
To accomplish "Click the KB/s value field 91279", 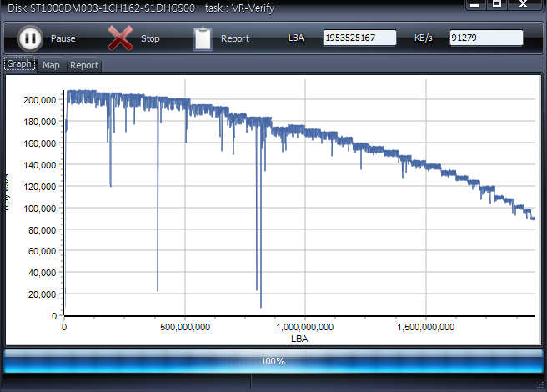I will [x=486, y=38].
